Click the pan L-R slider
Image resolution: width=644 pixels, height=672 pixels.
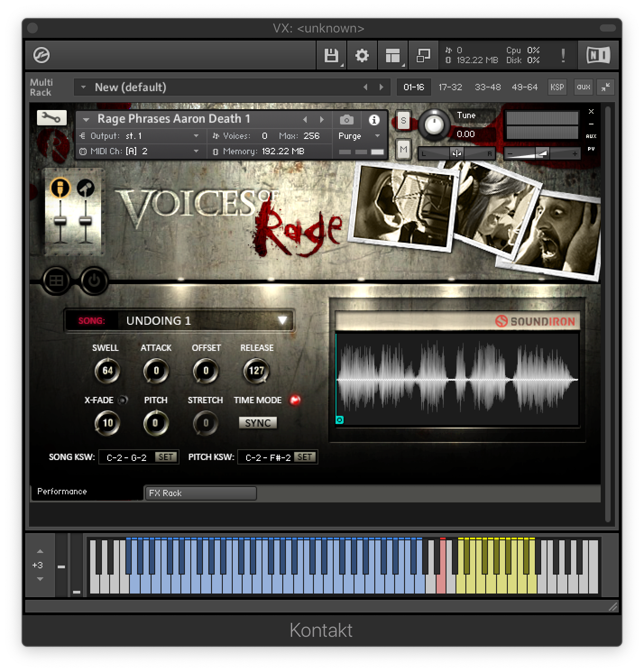click(x=456, y=153)
